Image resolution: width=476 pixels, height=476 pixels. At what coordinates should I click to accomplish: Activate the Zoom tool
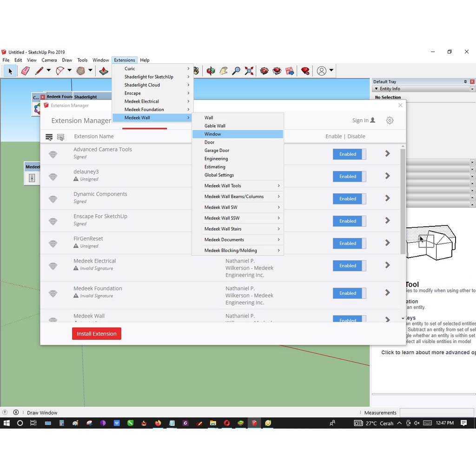[237, 71]
